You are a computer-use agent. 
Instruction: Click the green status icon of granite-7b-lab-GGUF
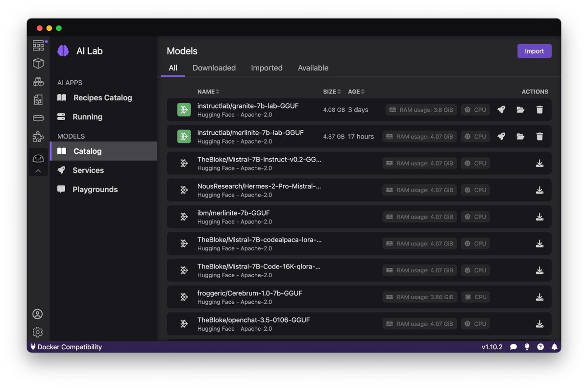coord(184,110)
